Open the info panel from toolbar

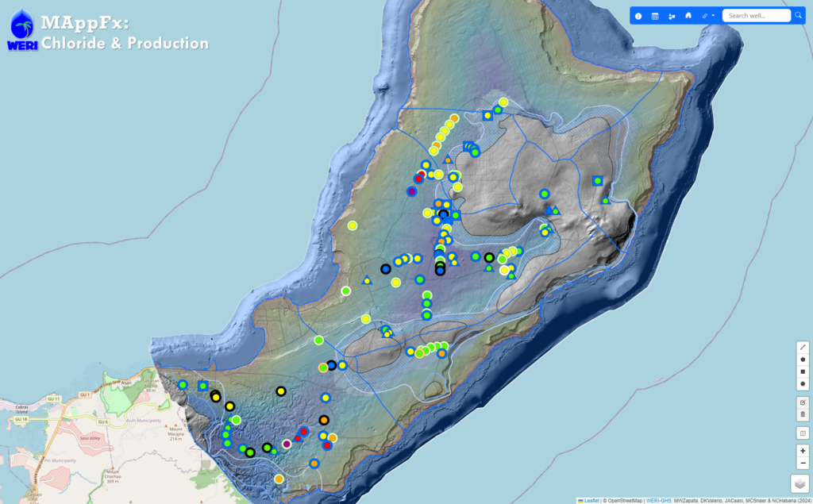pyautogui.click(x=638, y=16)
